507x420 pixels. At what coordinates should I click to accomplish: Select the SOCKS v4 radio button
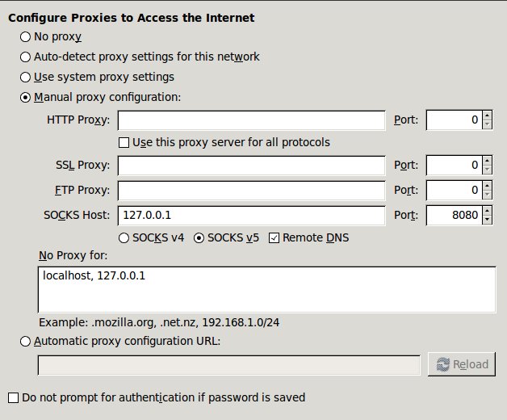[x=124, y=238]
